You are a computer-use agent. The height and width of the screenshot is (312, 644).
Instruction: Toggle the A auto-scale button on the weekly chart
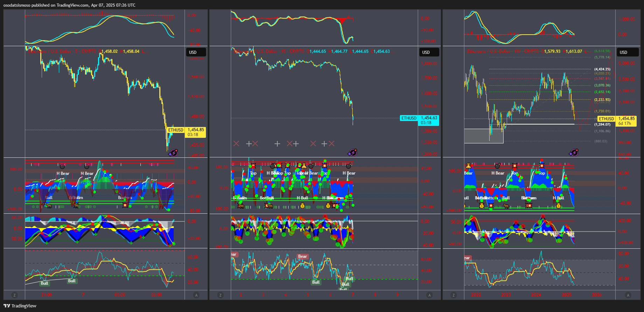tap(628, 295)
